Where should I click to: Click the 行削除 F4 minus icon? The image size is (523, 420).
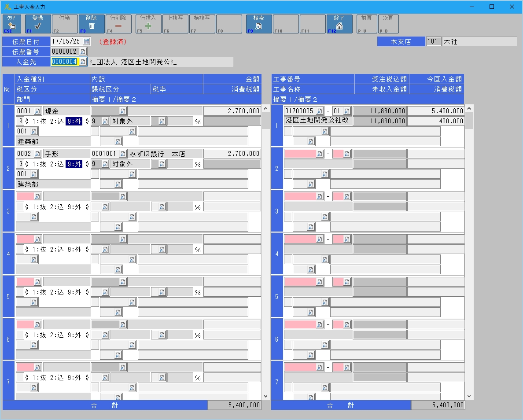[x=118, y=26]
